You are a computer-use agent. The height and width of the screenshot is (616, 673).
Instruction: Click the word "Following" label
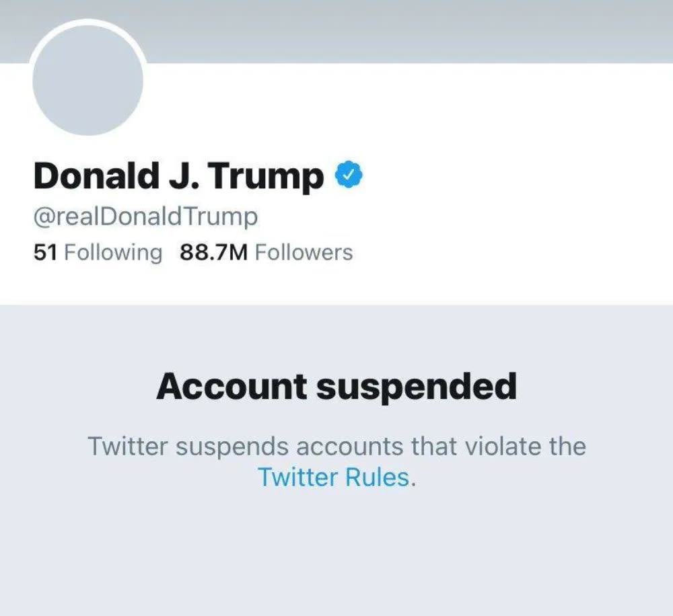113,253
